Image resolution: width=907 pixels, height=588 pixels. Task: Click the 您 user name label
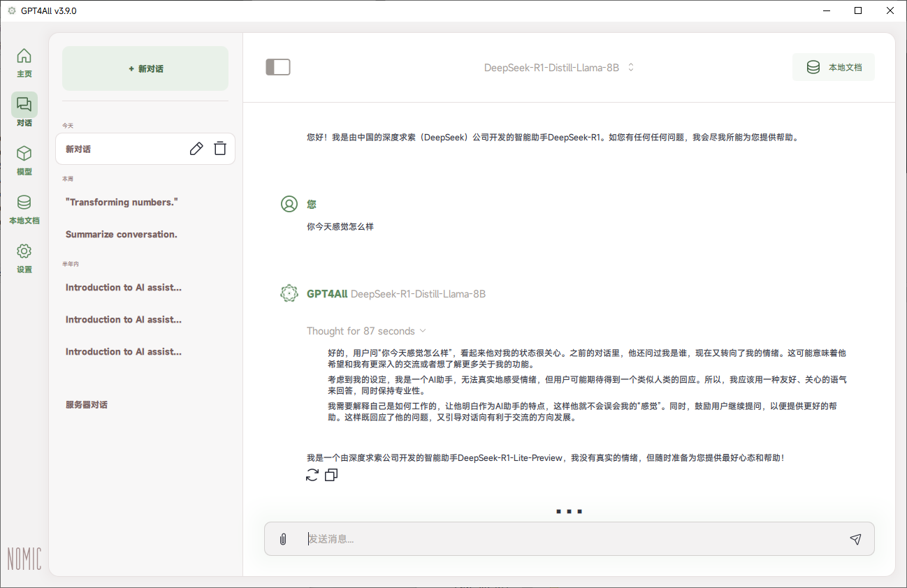tap(312, 204)
